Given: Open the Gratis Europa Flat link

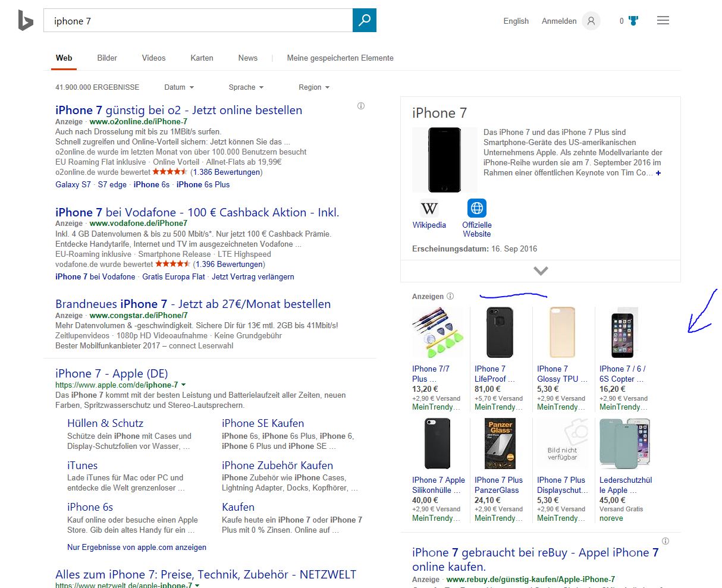Looking at the screenshot, I should pos(174,276).
